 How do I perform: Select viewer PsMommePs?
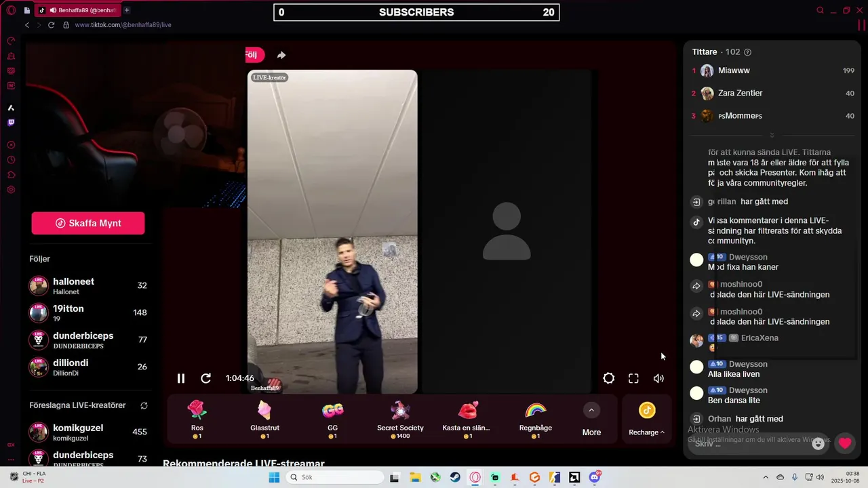pyautogui.click(x=772, y=116)
